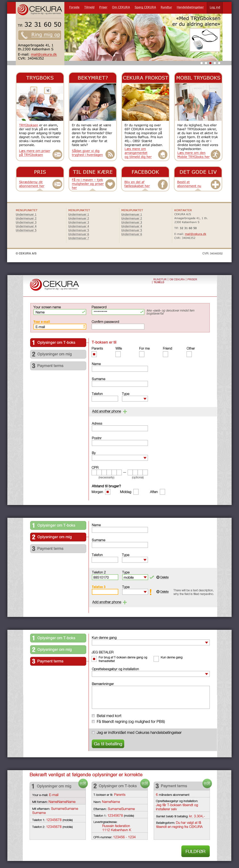Image resolution: width=239 pixels, height=868 pixels.
Task: Open the By city dropdown
Action: (x=120, y=458)
